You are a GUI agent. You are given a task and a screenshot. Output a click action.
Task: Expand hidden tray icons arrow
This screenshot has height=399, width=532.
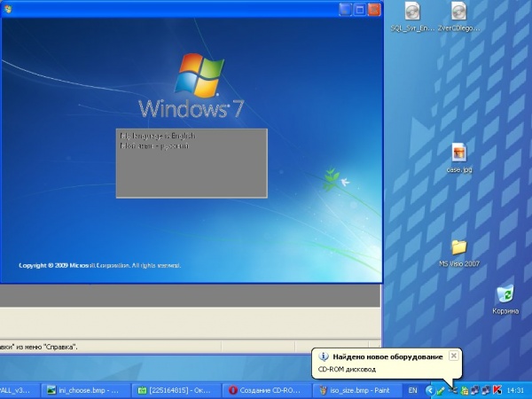[x=430, y=390]
